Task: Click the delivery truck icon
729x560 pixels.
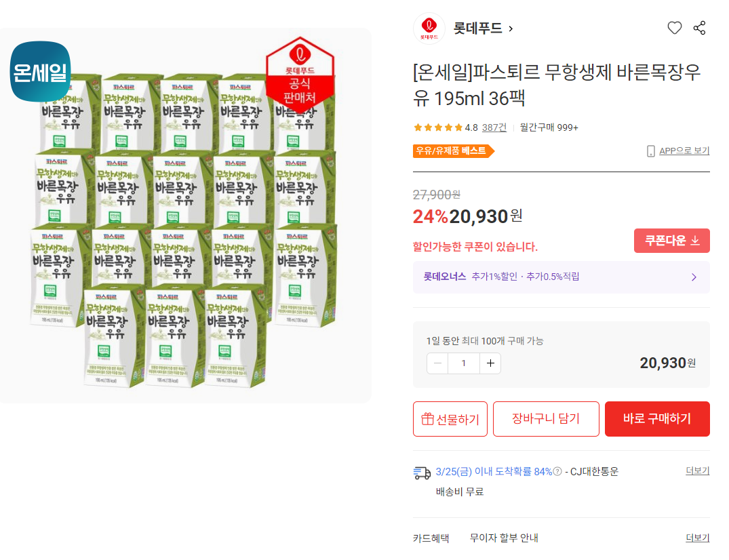Action: 422,473
